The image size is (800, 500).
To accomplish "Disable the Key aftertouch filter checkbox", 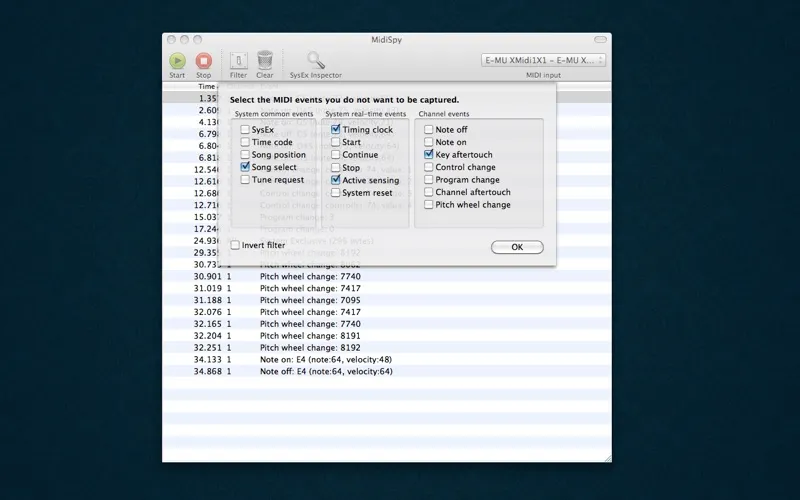I will pyautogui.click(x=429, y=155).
